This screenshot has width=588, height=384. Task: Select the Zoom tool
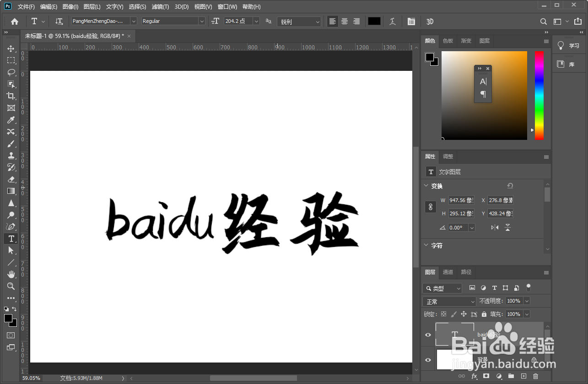tap(11, 286)
